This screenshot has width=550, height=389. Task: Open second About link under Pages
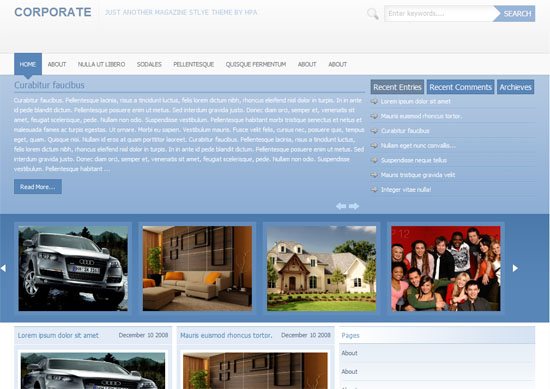coord(349,371)
